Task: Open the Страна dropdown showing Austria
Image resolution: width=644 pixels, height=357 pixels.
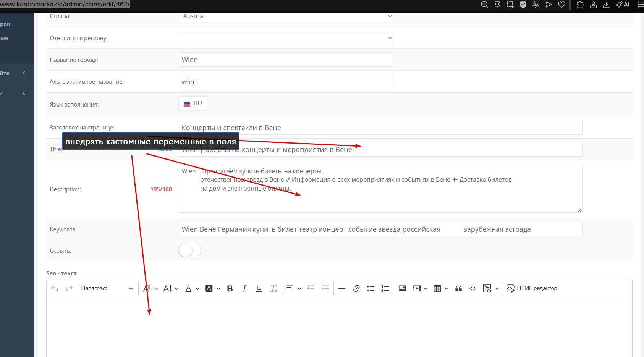Action: 286,16
